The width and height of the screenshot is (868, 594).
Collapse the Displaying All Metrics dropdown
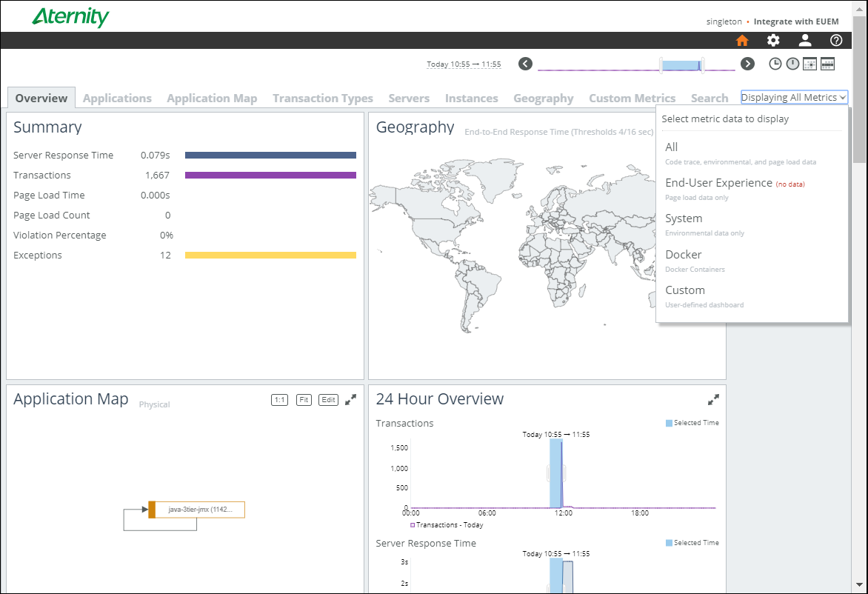click(x=793, y=98)
